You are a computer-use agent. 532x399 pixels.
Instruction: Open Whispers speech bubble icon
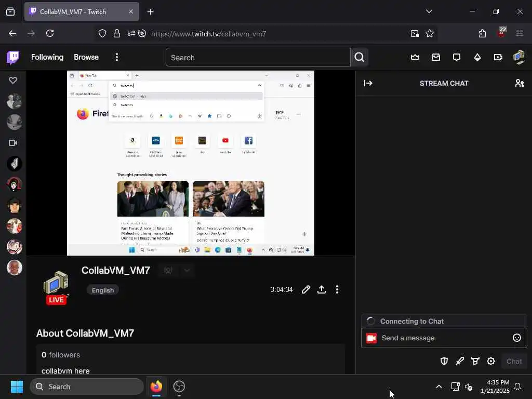tap(457, 57)
